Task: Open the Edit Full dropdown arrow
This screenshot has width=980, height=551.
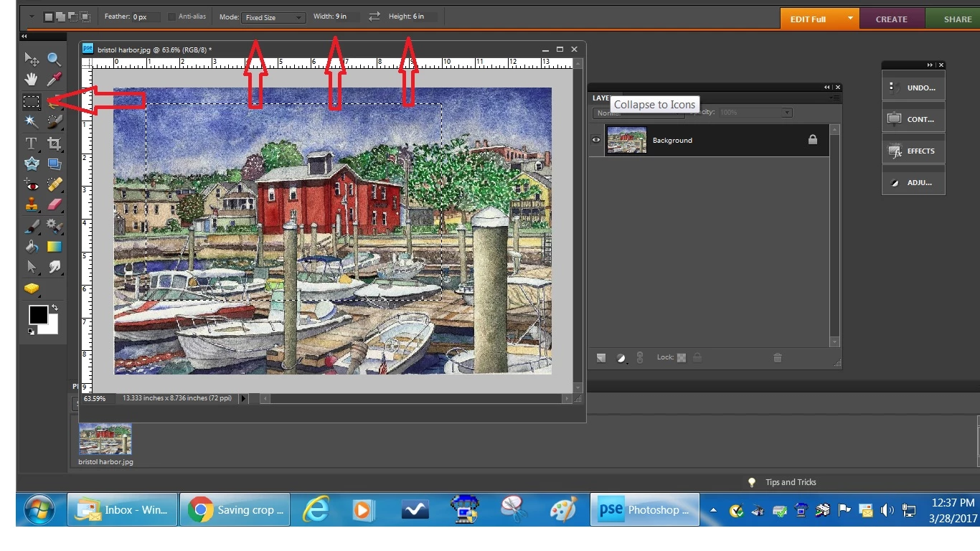Action: click(x=849, y=19)
